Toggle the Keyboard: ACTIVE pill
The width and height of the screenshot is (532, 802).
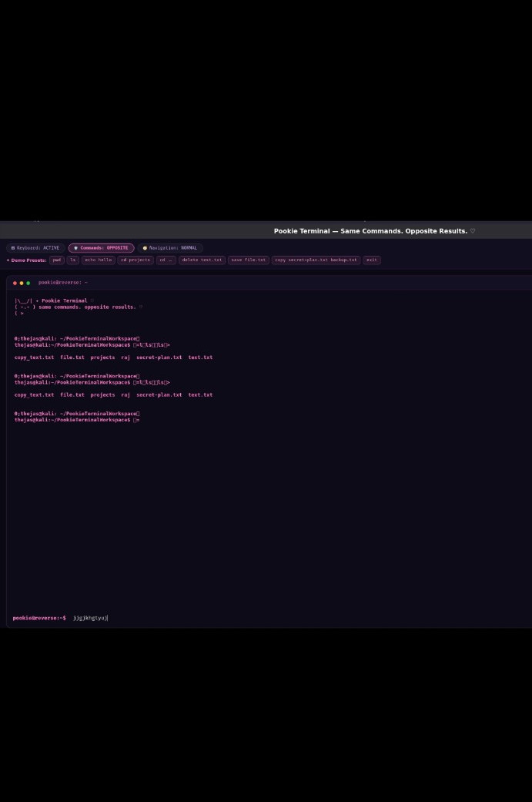35,248
